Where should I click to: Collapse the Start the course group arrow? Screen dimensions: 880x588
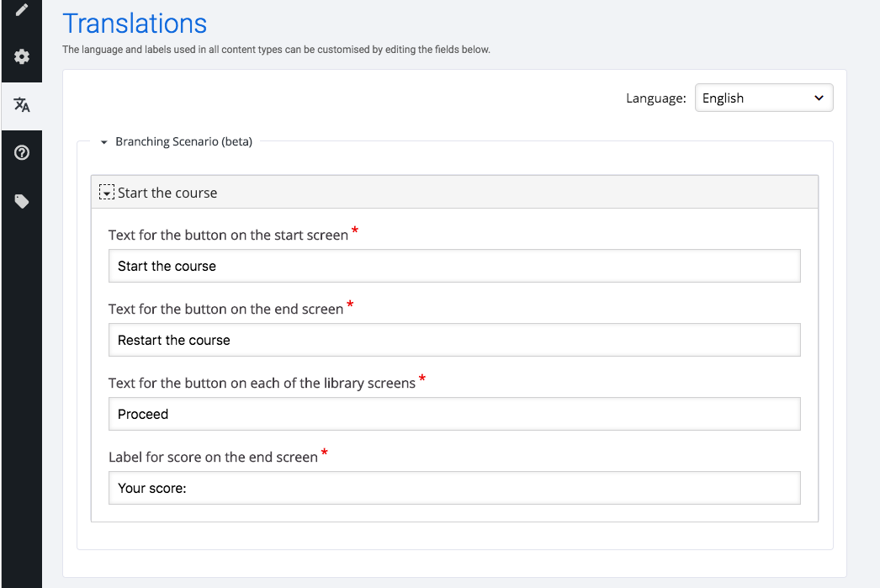click(x=107, y=193)
